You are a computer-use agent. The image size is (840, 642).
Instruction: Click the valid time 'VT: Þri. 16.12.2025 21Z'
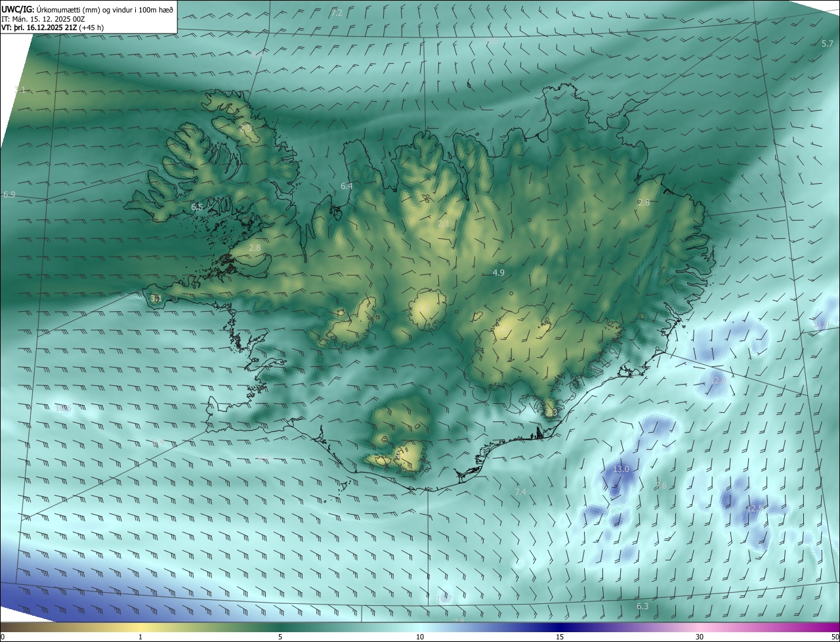click(x=39, y=28)
